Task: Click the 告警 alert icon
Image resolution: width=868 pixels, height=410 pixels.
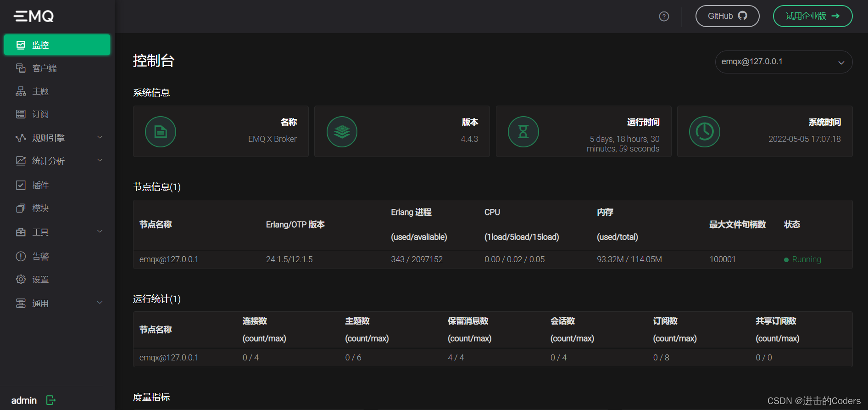Action: click(x=21, y=257)
